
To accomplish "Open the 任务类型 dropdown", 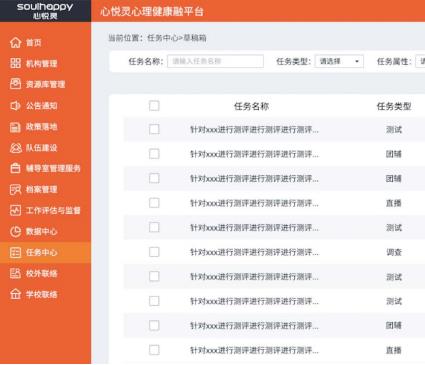I will (339, 61).
